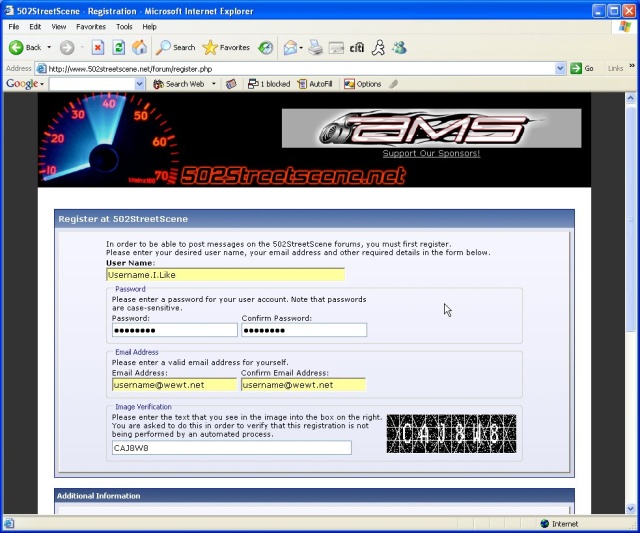The image size is (640, 533).
Task: Open the AIM running man icon
Action: 378,47
